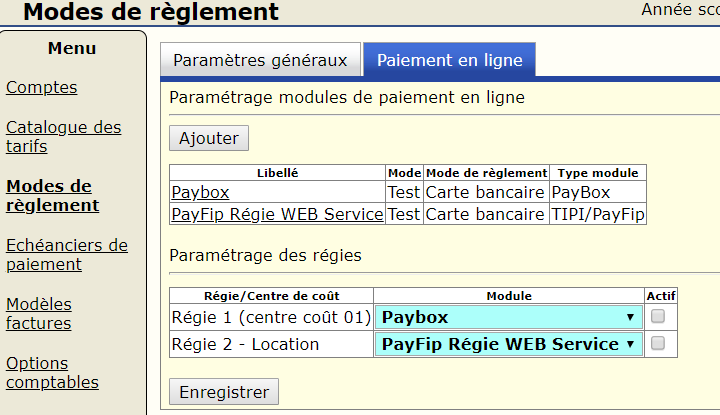Select Modes de règlement in the side menu
This screenshot has height=415, width=720.
click(x=52, y=196)
